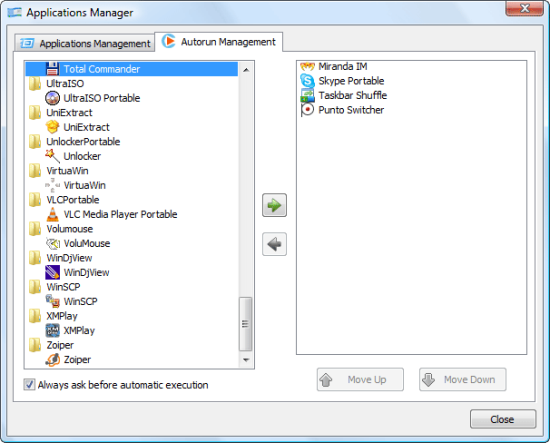Click the Close button
Screen dimensions: 550x443
[x=503, y=419]
